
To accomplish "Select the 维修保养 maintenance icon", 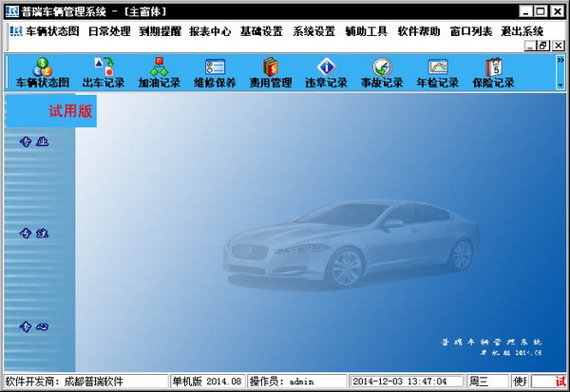I will click(215, 73).
